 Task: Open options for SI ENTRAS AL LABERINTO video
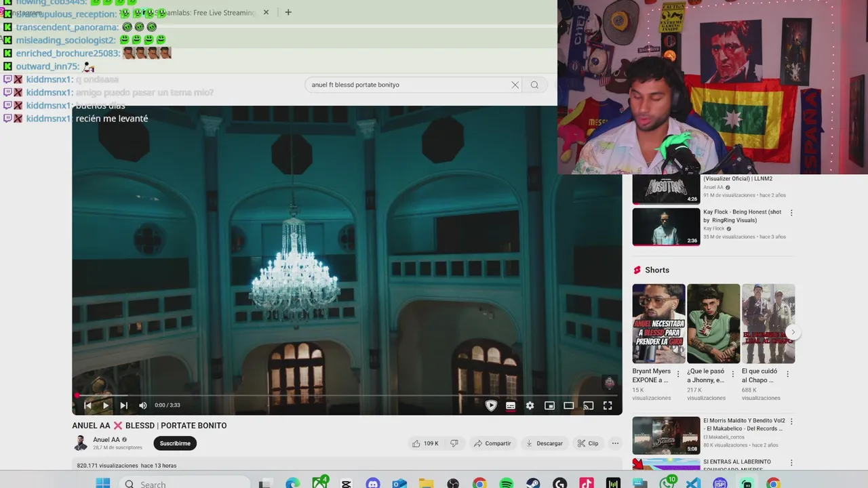coord(791,463)
